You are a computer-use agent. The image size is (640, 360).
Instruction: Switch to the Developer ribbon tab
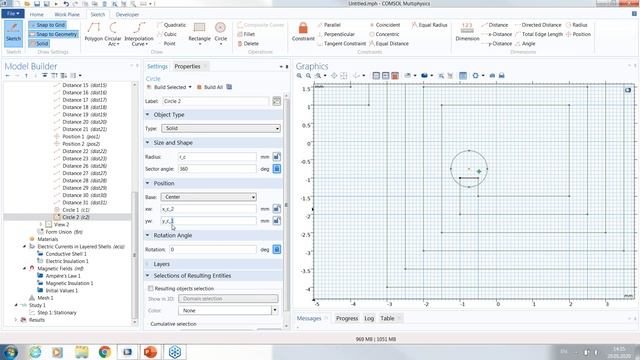127,15
